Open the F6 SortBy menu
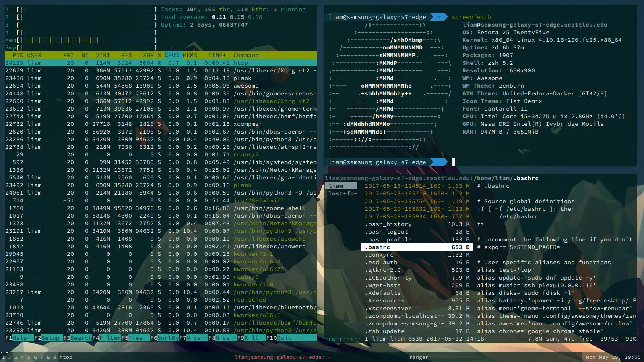The height and width of the screenshot is (362, 644). 168,338
